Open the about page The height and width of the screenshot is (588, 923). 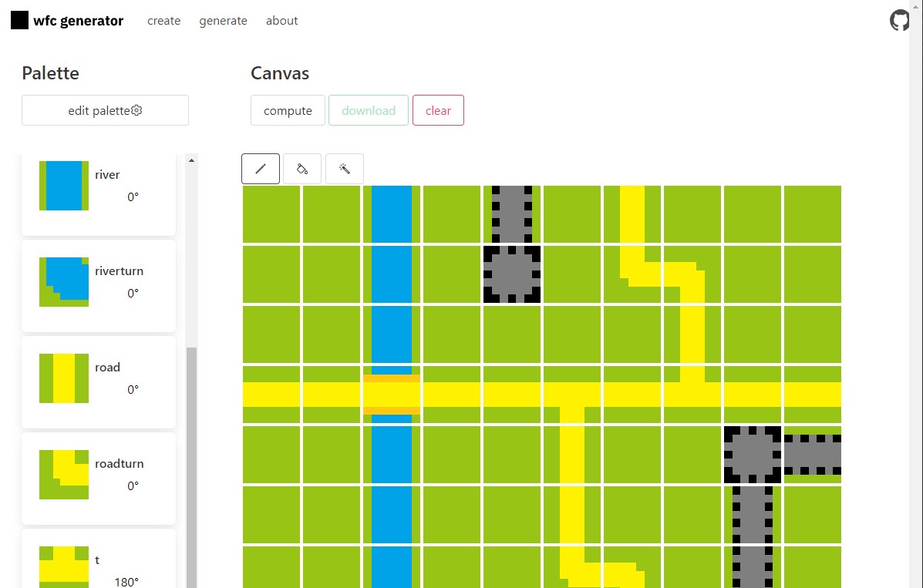(x=282, y=21)
